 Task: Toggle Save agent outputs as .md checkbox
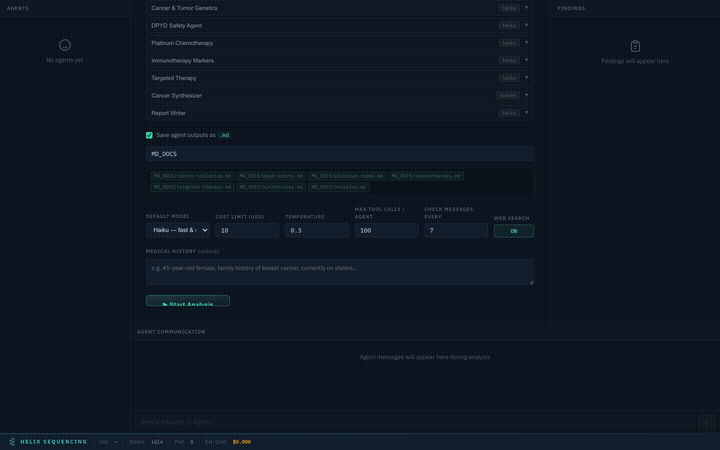149,135
